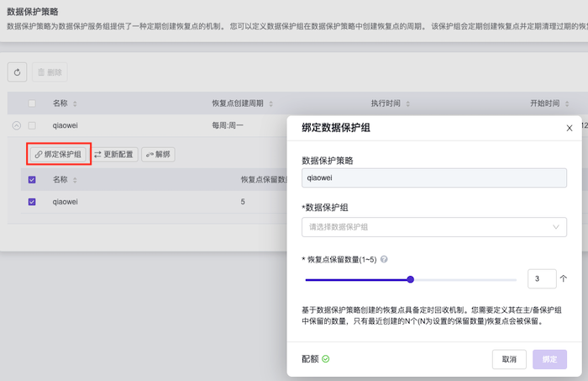Click sort icon of nested 名称 column

point(75,180)
